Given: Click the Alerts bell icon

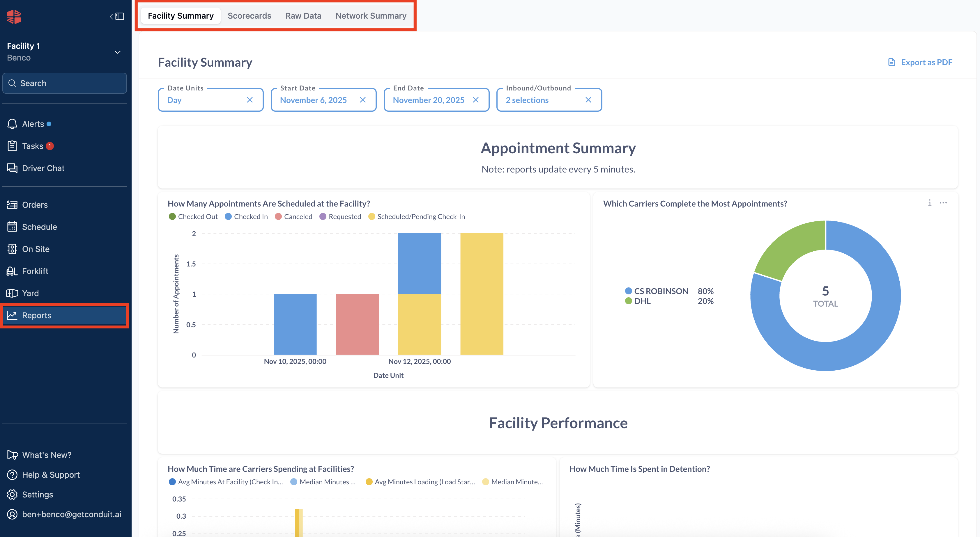Looking at the screenshot, I should click(x=12, y=124).
